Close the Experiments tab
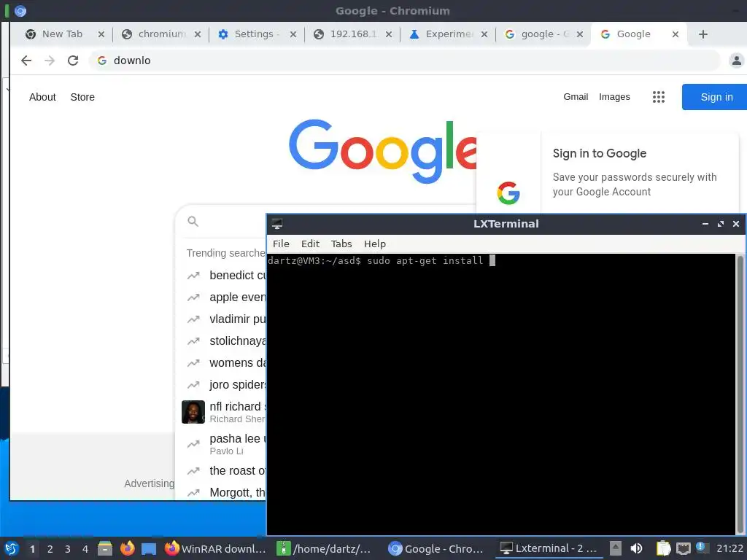The height and width of the screenshot is (560, 747). 484,34
